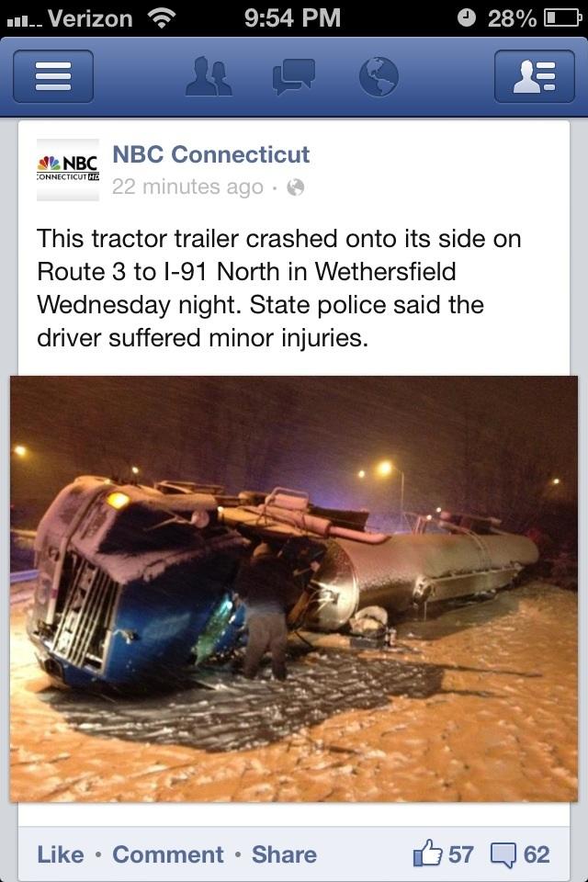Tap the post text about Wethersfield crash
588x882 pixels.
coord(279,288)
